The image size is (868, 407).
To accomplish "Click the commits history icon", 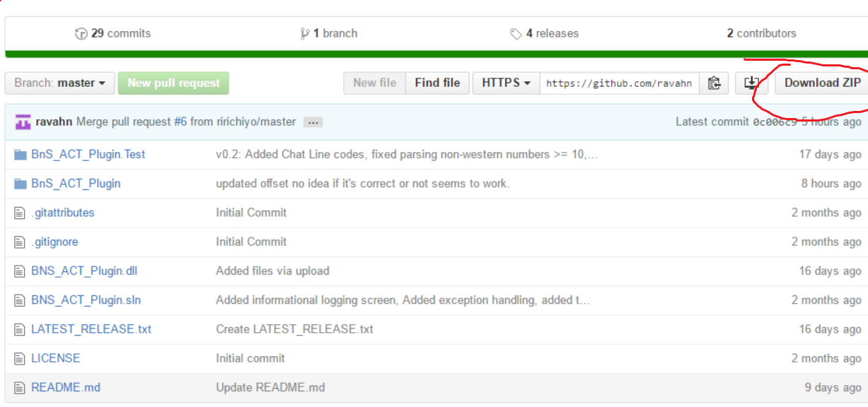I will point(81,33).
